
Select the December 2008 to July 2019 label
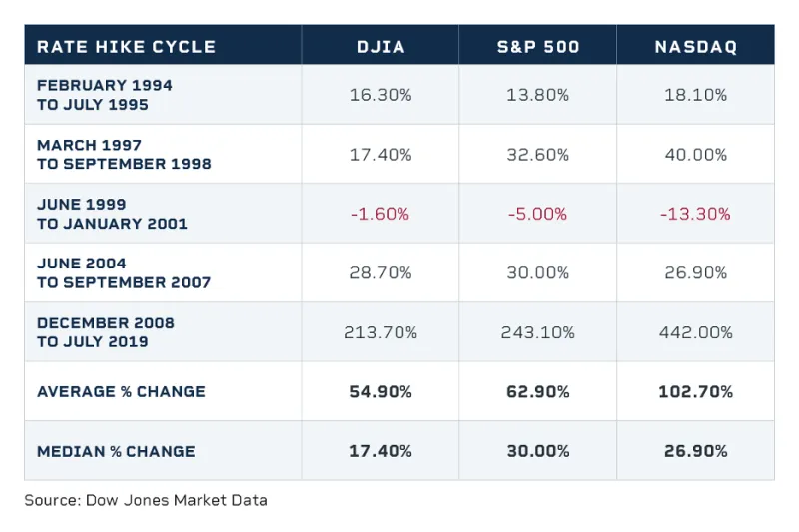point(106,332)
